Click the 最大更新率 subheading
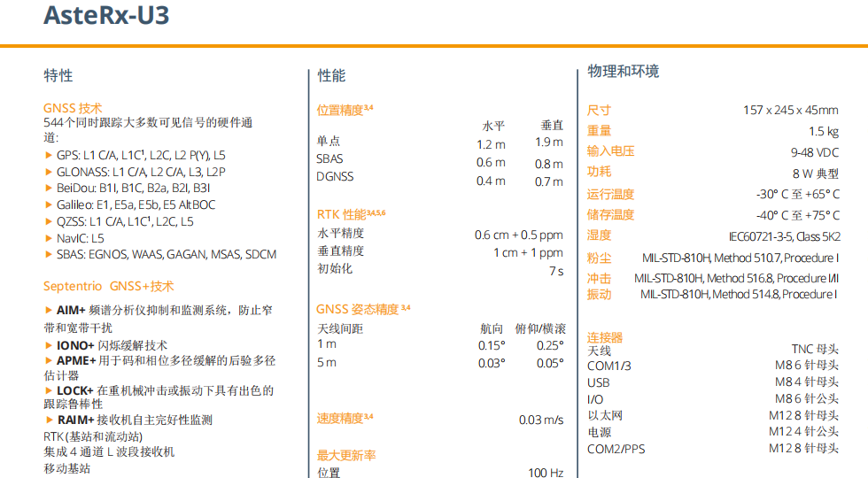868x478 pixels. 346,455
